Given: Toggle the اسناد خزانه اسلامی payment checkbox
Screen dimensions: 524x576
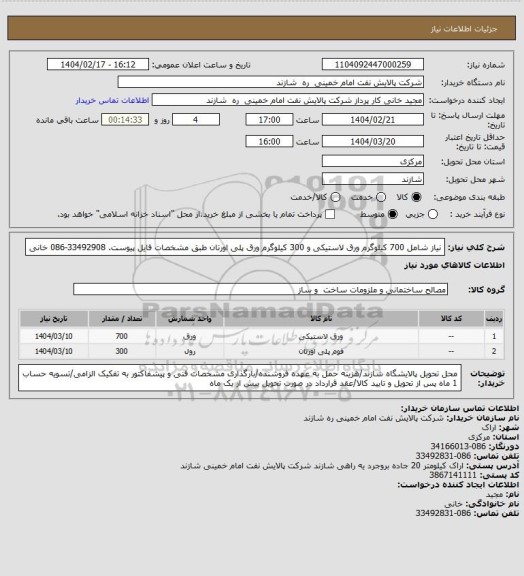Looking at the screenshot, I should [330, 214].
